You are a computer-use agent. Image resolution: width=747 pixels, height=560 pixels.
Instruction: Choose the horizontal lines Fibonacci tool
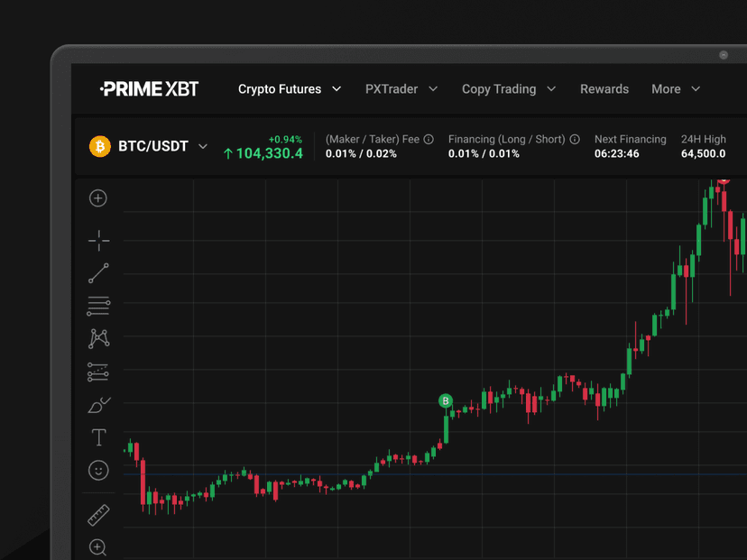pos(98,307)
